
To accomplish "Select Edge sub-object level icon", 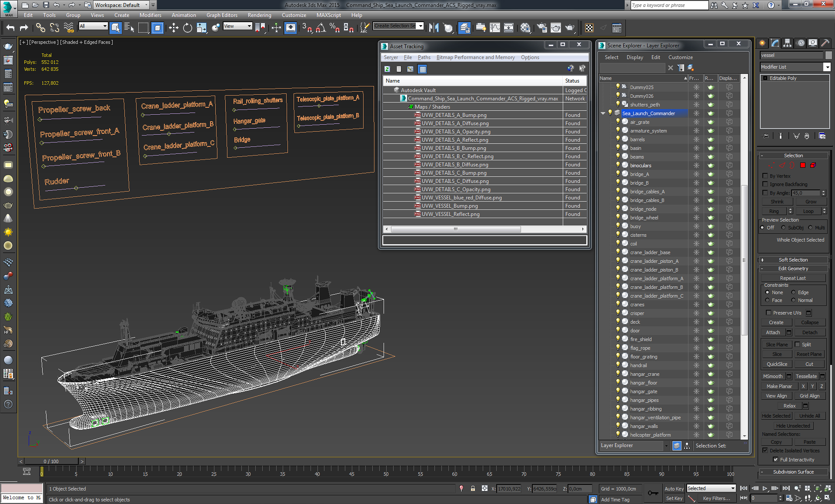I will (x=782, y=165).
